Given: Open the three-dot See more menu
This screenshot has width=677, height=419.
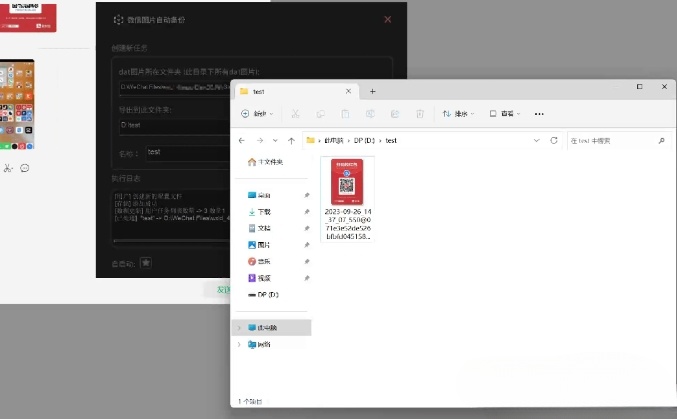Looking at the screenshot, I should pos(539,114).
